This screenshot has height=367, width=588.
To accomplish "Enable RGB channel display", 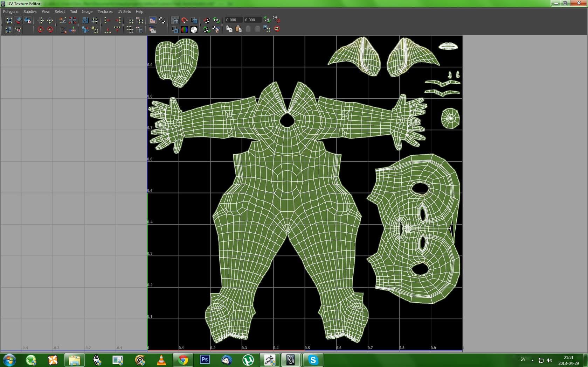I will pos(184,29).
